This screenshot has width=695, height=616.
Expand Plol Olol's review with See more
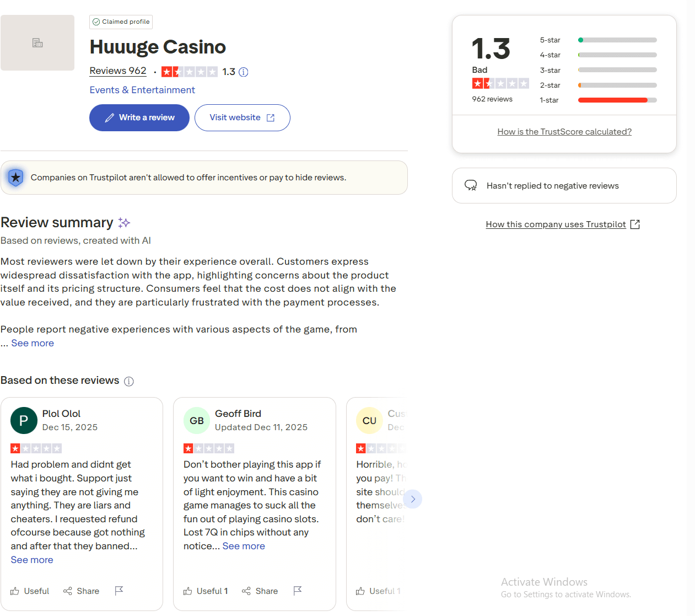click(x=32, y=560)
